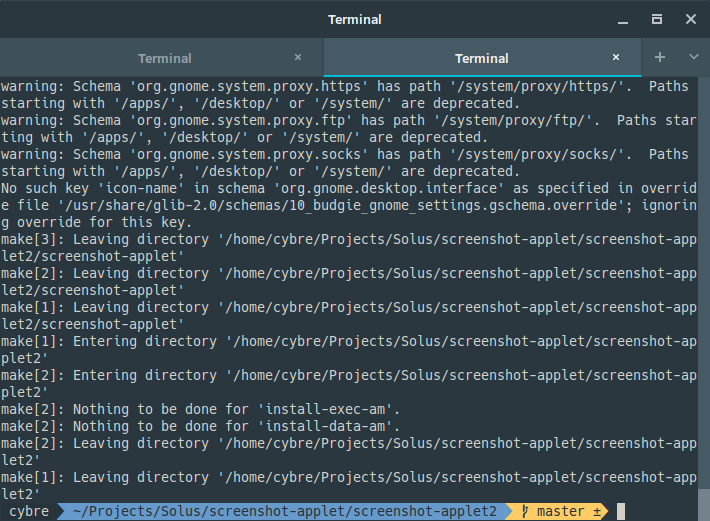
Task: Click the 'org.gnome.system.proxy.ftp' warning line
Action: (x=348, y=129)
